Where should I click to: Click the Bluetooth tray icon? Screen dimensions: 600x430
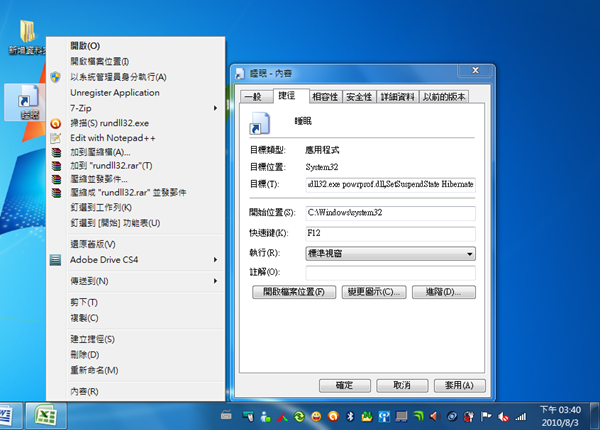pos(350,416)
